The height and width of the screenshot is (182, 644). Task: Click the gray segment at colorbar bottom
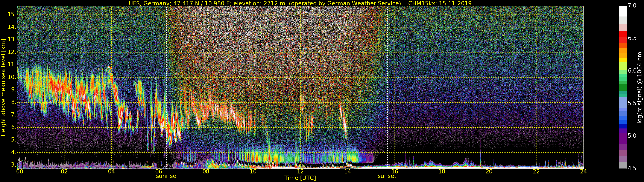click(x=623, y=165)
